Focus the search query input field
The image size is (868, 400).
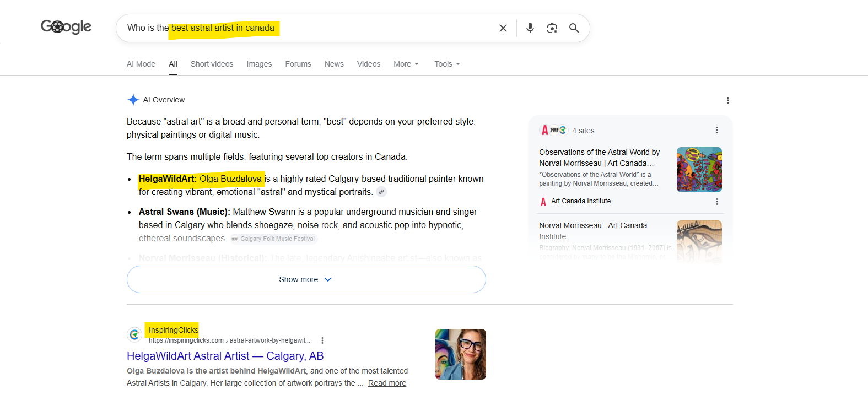coord(309,28)
